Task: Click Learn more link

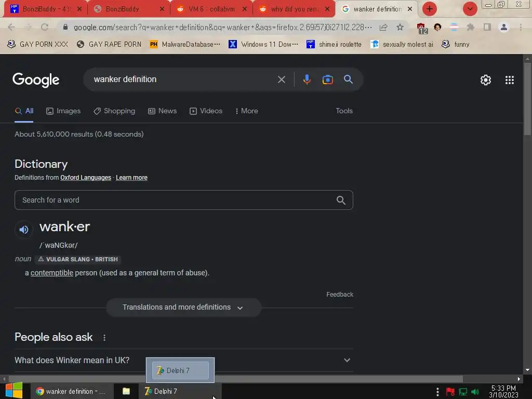Action: [131, 178]
